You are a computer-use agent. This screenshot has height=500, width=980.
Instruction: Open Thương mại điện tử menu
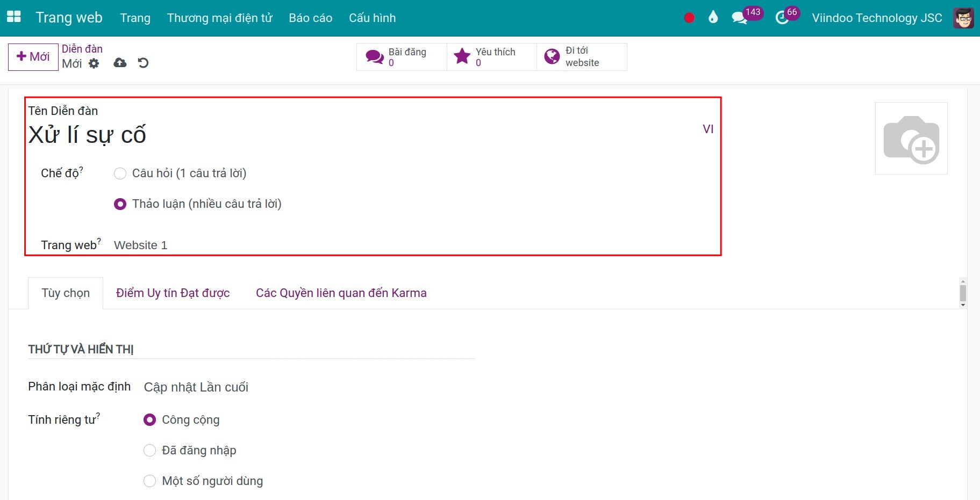(x=219, y=18)
